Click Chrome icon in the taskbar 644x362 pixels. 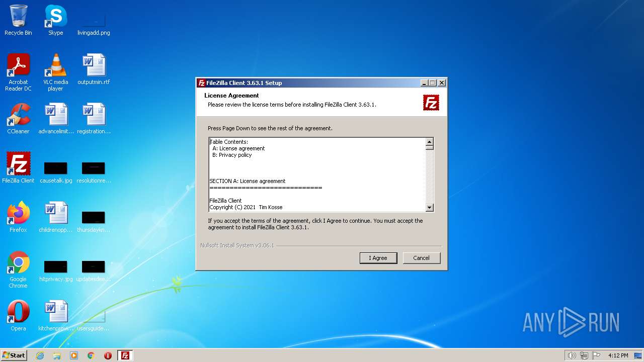[91, 355]
